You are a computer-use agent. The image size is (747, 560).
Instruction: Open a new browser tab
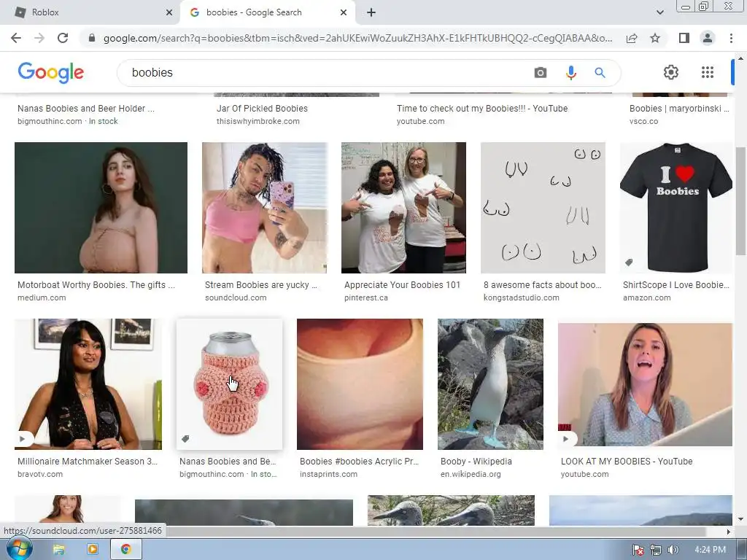pos(371,12)
